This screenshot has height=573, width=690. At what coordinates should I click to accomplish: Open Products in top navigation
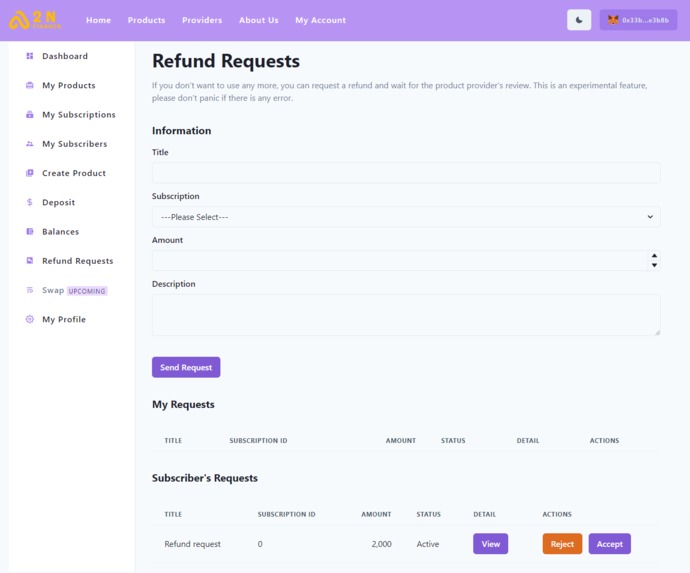[x=147, y=20]
